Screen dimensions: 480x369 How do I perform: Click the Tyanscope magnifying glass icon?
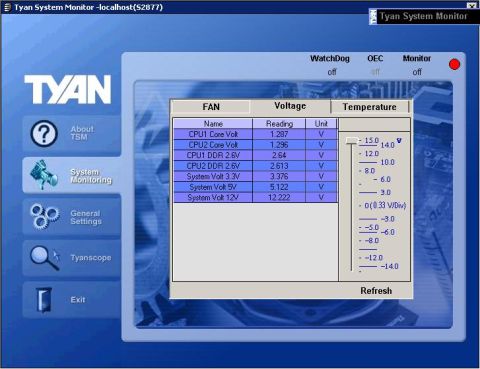pos(45,257)
